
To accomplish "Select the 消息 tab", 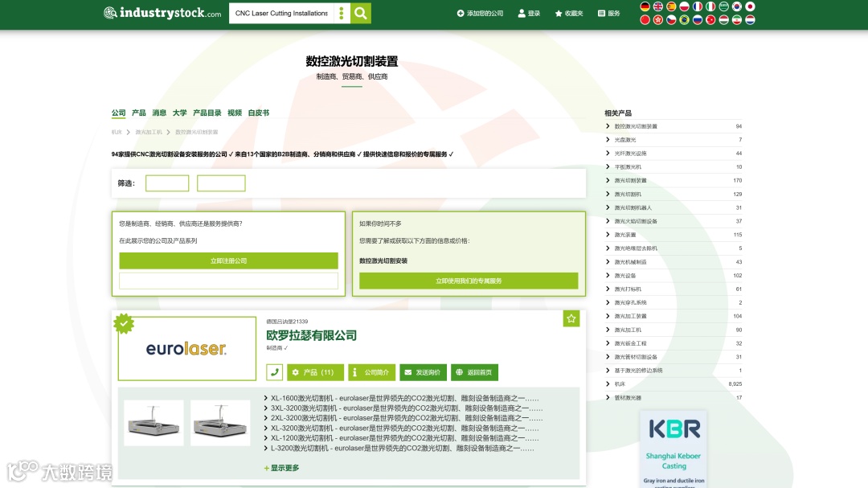I will click(159, 113).
